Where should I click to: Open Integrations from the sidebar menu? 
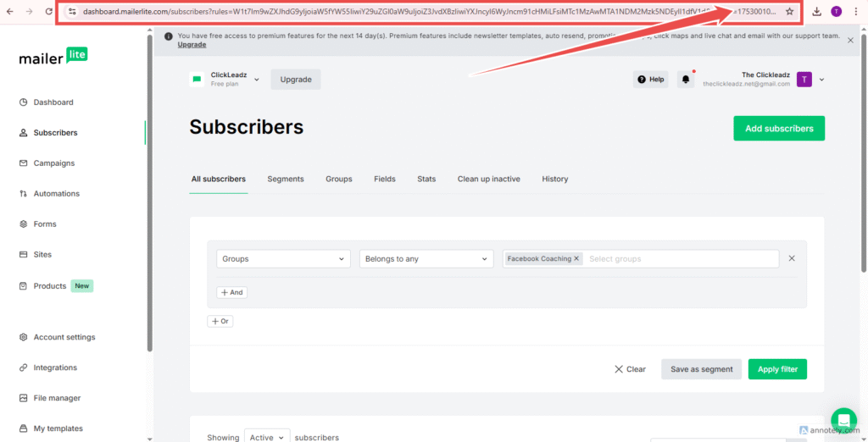coord(55,367)
